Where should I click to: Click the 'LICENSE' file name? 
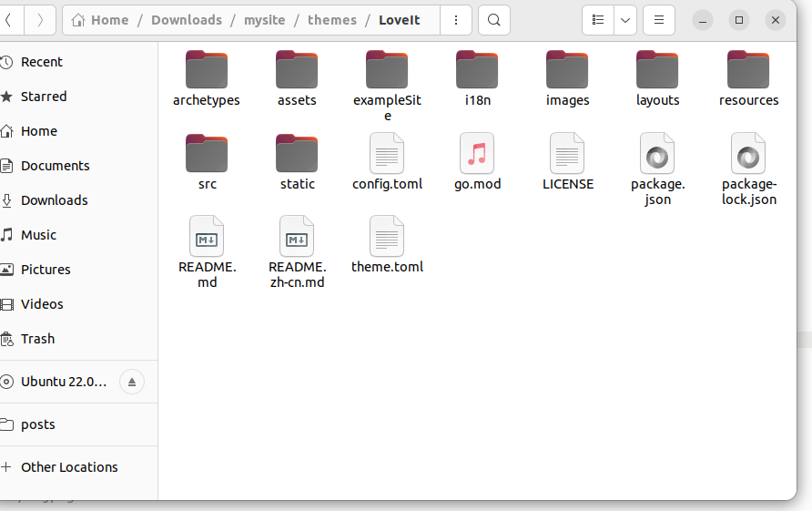[568, 185]
